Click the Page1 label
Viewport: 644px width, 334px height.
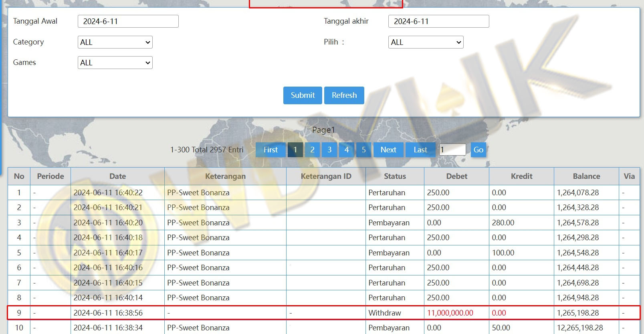pos(323,130)
